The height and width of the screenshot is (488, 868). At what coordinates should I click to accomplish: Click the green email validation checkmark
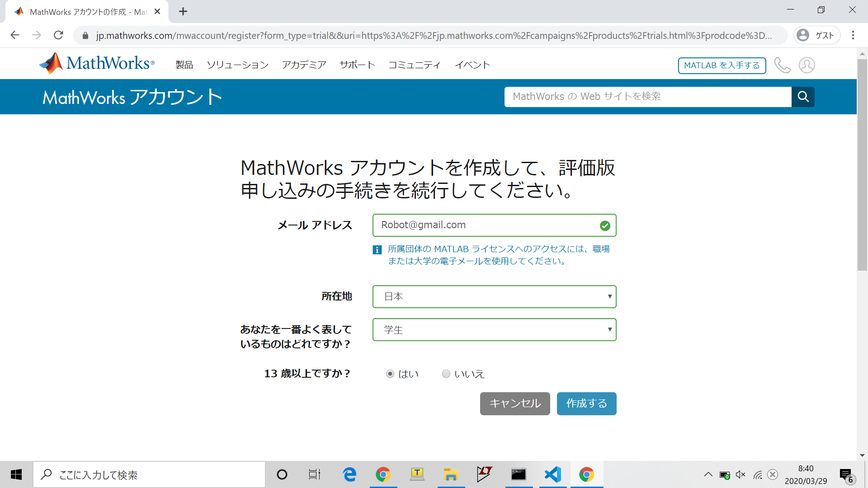pos(605,225)
